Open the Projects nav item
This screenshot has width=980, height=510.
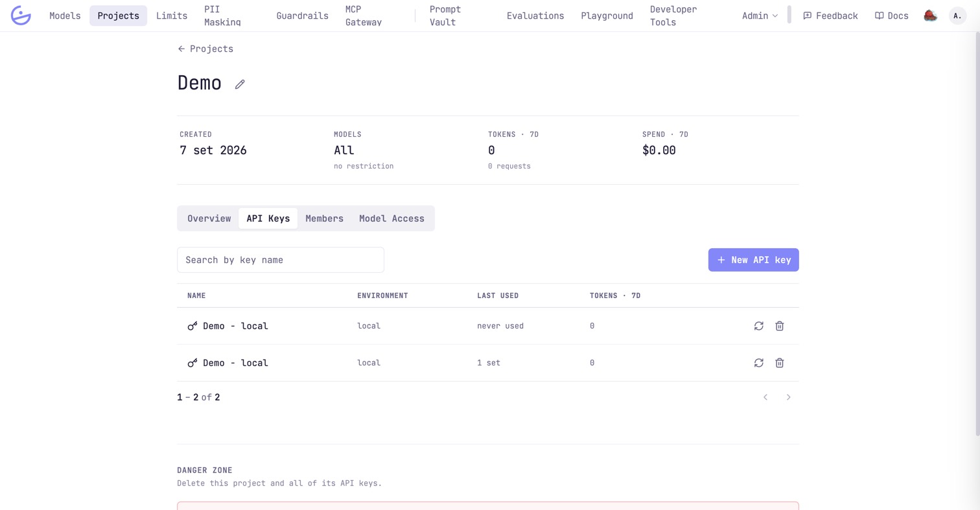pos(118,16)
